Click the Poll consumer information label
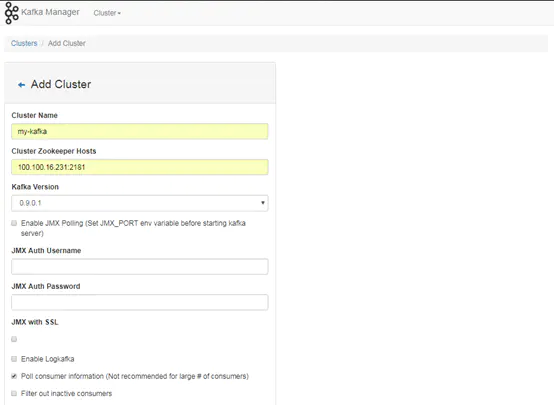Screen dimensions: 554x405 coord(135,376)
